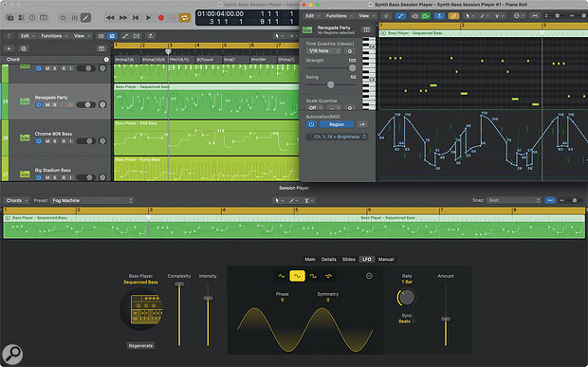The width and height of the screenshot is (588, 367).
Task: Record-enable the Big Stadium Bass track
Action: [64, 177]
